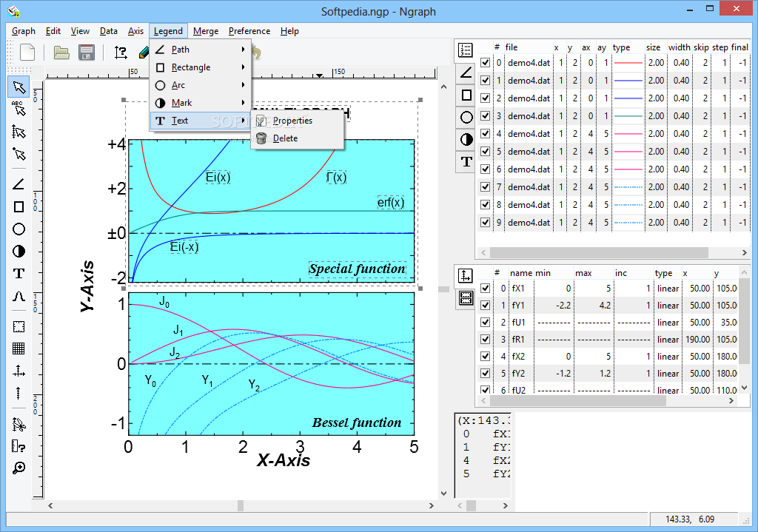The height and width of the screenshot is (532, 758).
Task: Select the zoom magnifier tool
Action: 19,468
